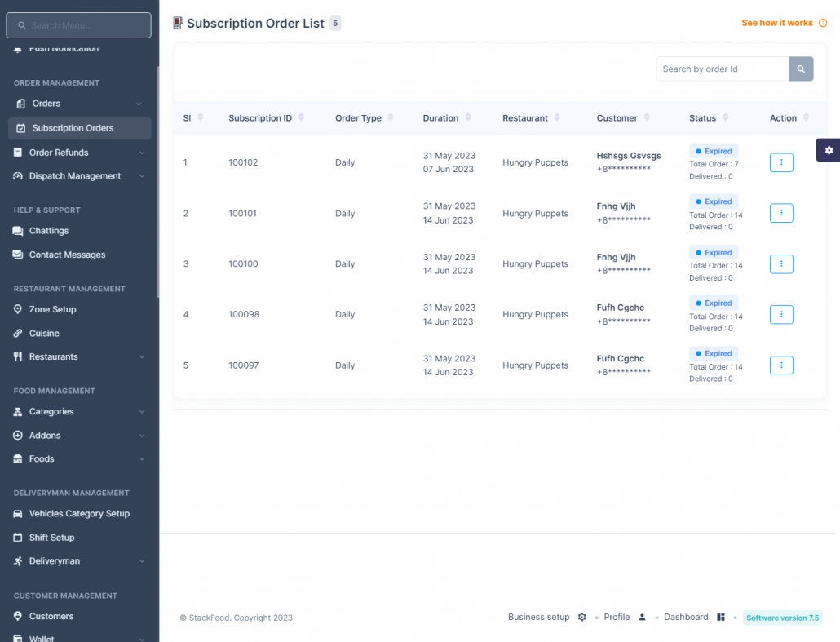Go to Customers in sidebar

79,616
